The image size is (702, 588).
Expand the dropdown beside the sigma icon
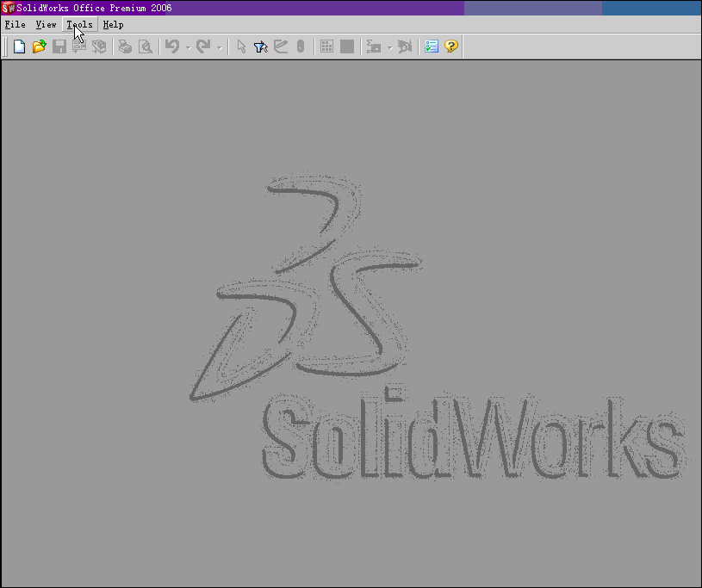coord(390,47)
